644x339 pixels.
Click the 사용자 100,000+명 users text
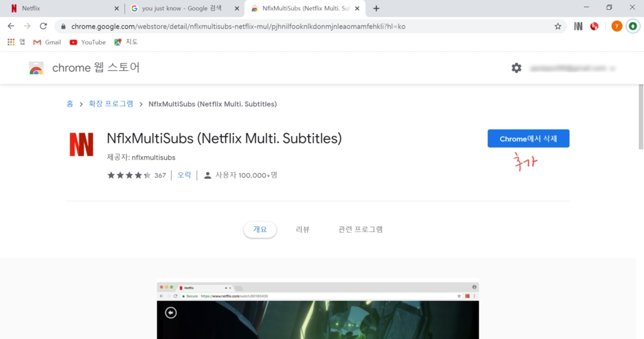(241, 175)
